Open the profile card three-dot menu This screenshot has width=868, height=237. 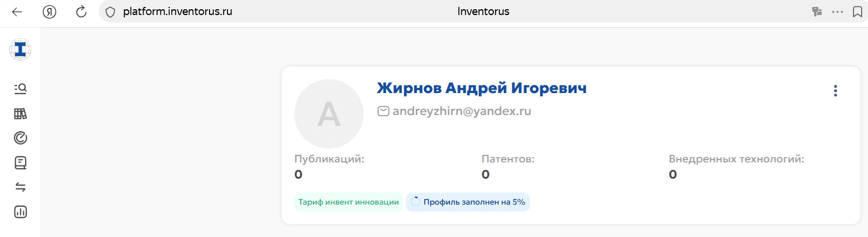point(834,91)
